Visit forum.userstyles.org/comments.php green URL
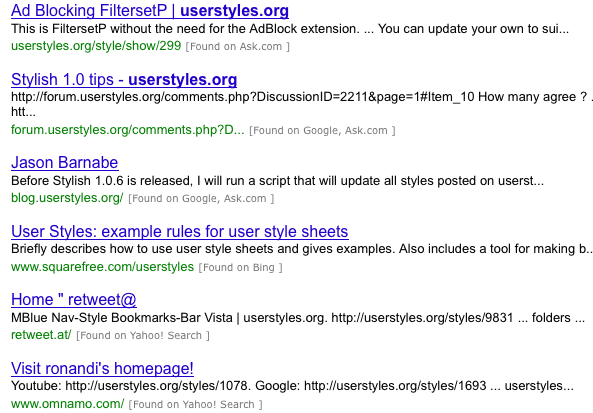593x413 pixels. 128,130
